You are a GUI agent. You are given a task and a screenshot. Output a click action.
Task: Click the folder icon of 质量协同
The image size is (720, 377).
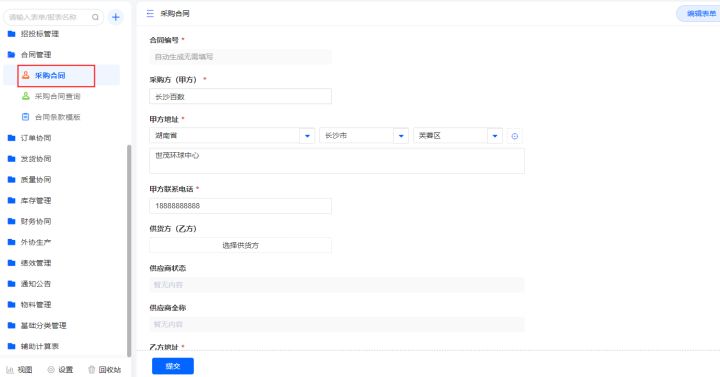coord(12,180)
